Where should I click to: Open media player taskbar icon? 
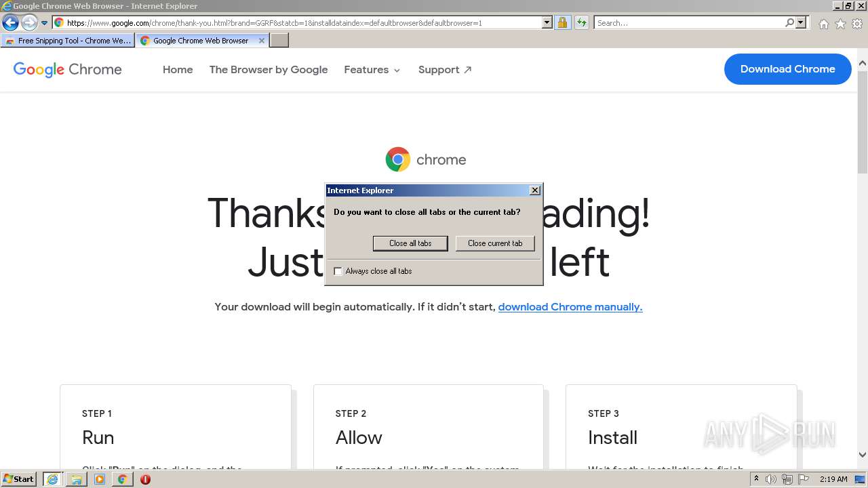[x=100, y=479]
